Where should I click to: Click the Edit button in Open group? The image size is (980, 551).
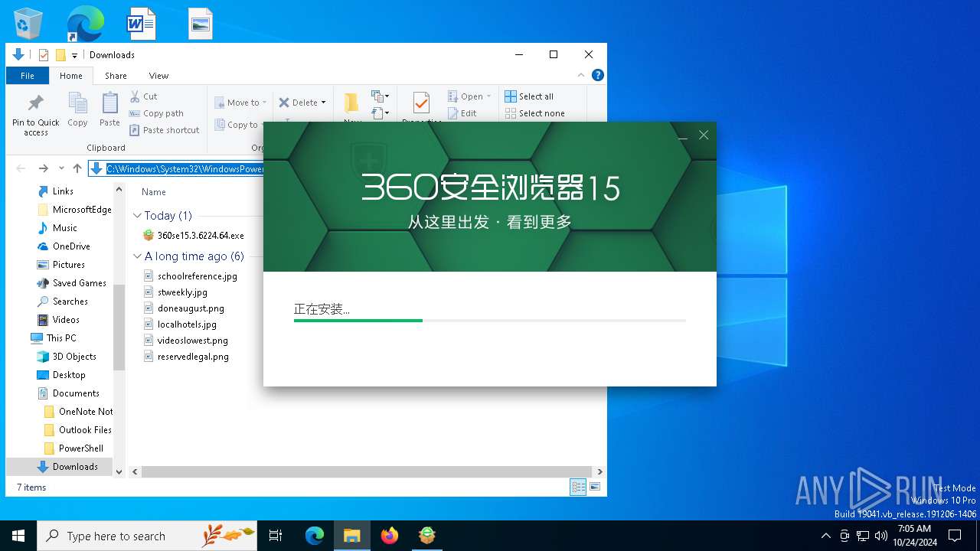tap(462, 113)
